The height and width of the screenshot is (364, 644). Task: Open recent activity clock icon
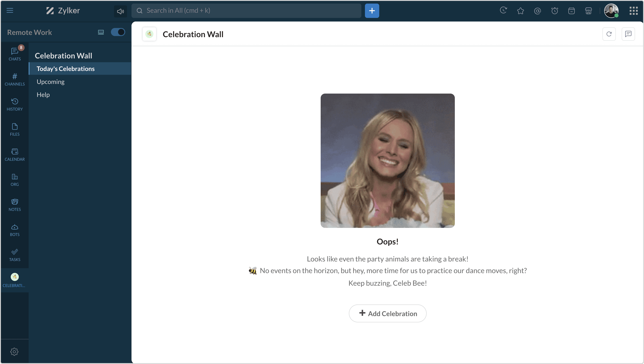pyautogui.click(x=503, y=11)
